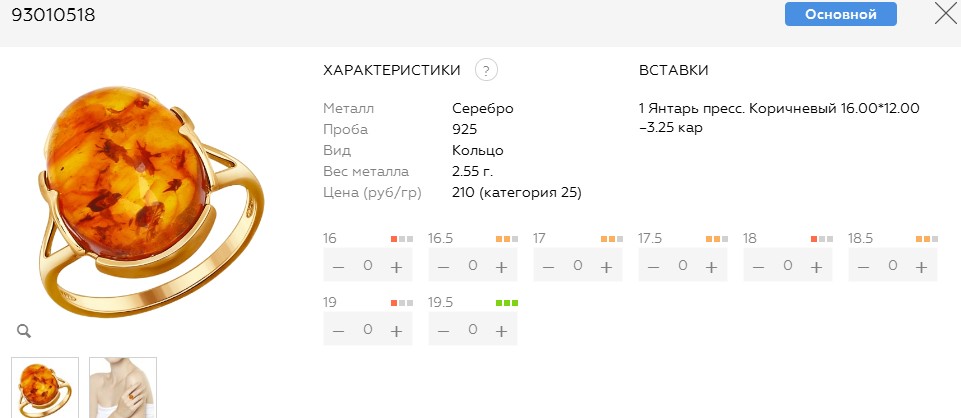This screenshot has width=961, height=418.
Task: Click the magnifier zoom icon under photo
Action: pyautogui.click(x=23, y=331)
